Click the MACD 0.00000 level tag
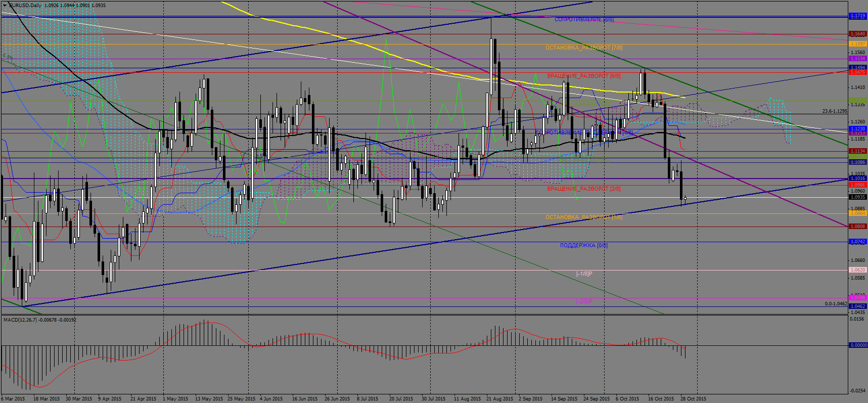Screen dimensions: 868x403 click(x=858, y=345)
